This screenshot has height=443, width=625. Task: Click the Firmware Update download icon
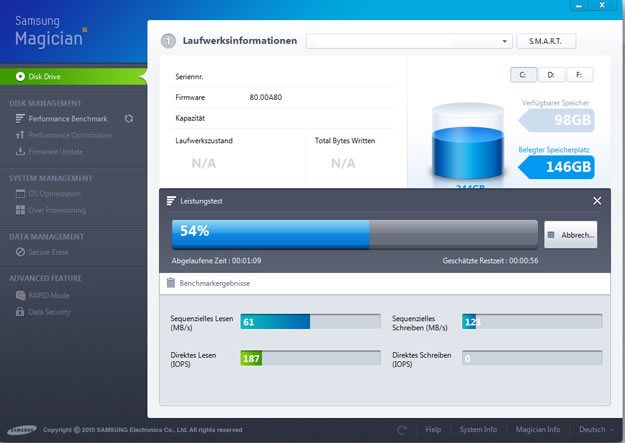[x=20, y=151]
